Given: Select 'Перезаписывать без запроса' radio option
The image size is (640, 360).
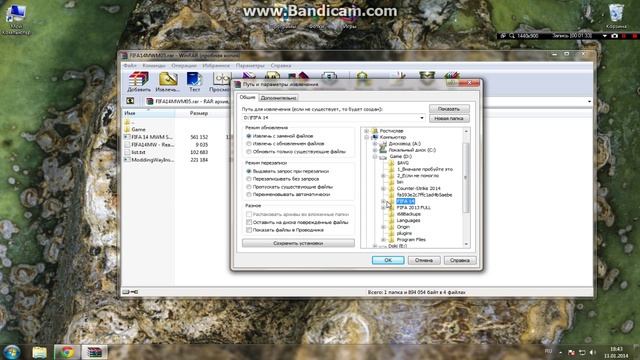Looking at the screenshot, I should [x=249, y=179].
